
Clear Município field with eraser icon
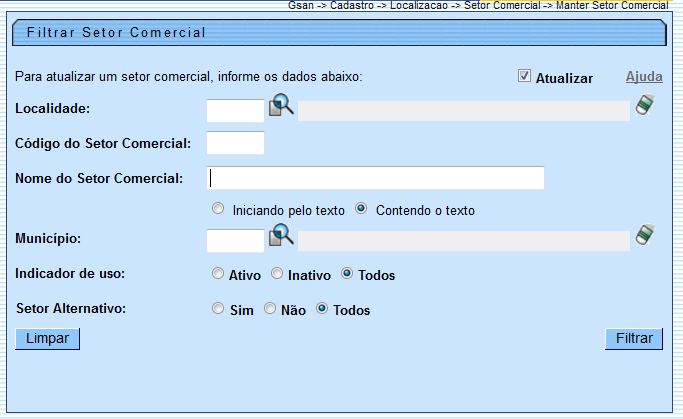click(645, 237)
